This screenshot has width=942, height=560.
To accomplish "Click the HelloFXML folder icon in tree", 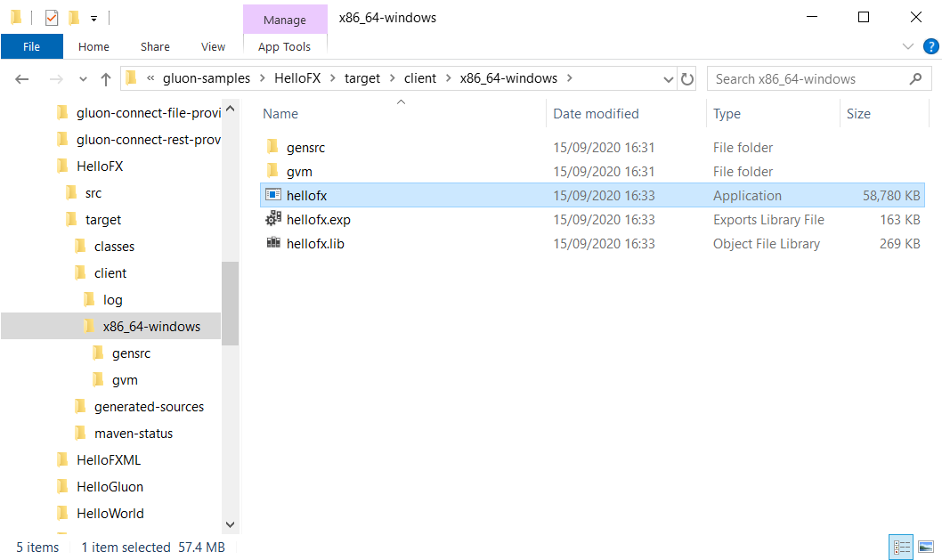I will pos(62,459).
